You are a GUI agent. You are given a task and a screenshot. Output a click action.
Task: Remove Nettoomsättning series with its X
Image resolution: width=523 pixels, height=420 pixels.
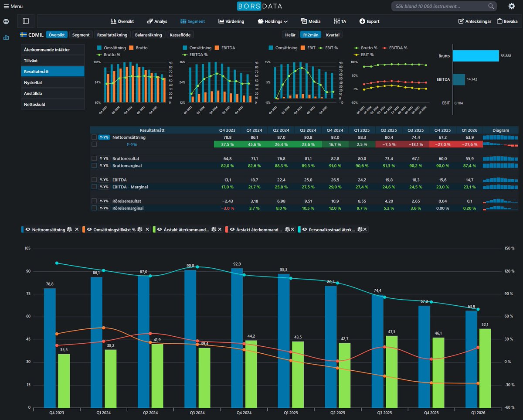point(77,229)
